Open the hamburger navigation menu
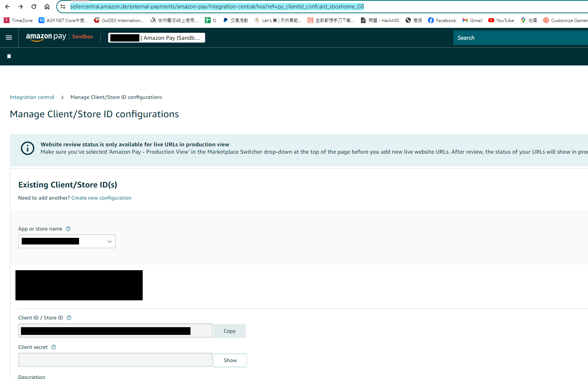Screen dimensions: 588x379 pos(9,37)
